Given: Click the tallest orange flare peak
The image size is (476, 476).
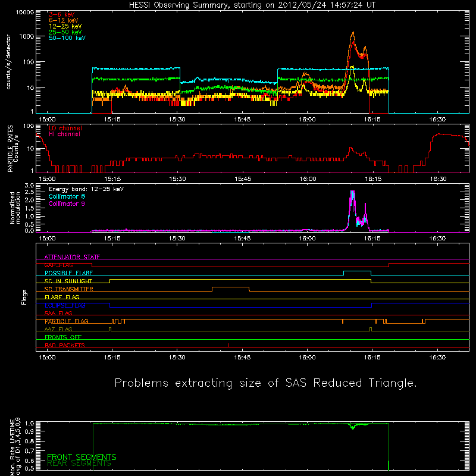Looking at the screenshot, I should (353, 33).
